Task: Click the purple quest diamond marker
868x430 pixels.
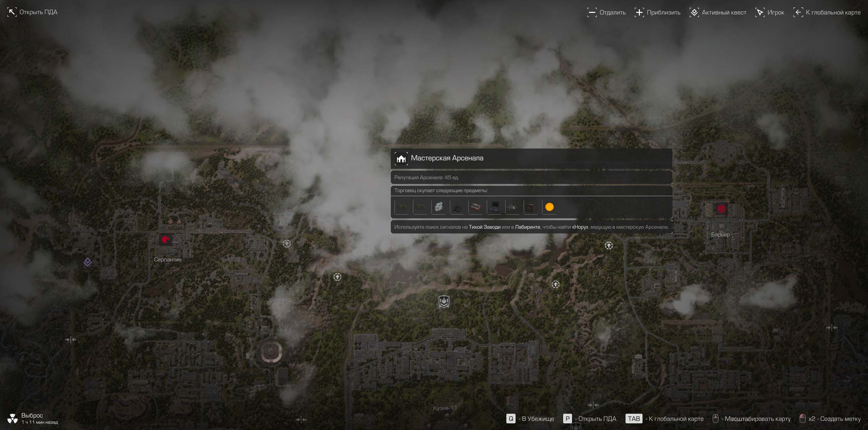Action: tap(87, 262)
